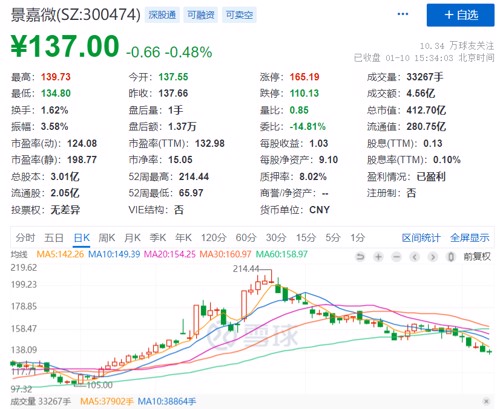Open 全屏显示 fullscreen chart
The height and width of the screenshot is (409, 500).
[470, 238]
